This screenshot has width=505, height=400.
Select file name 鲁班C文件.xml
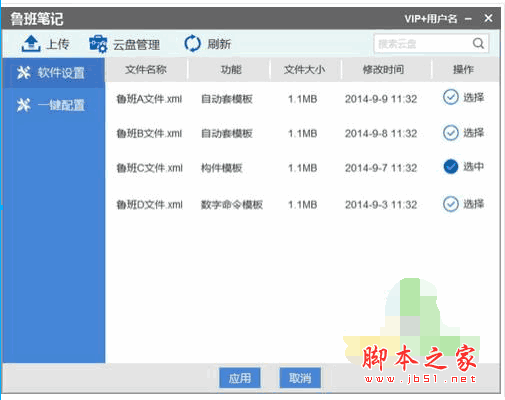tap(149, 168)
